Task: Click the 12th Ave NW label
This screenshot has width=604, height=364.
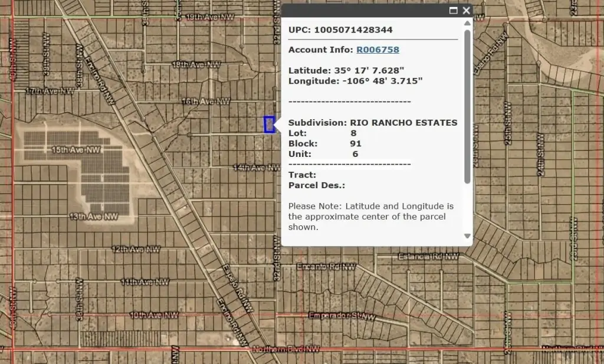Action: (137, 250)
